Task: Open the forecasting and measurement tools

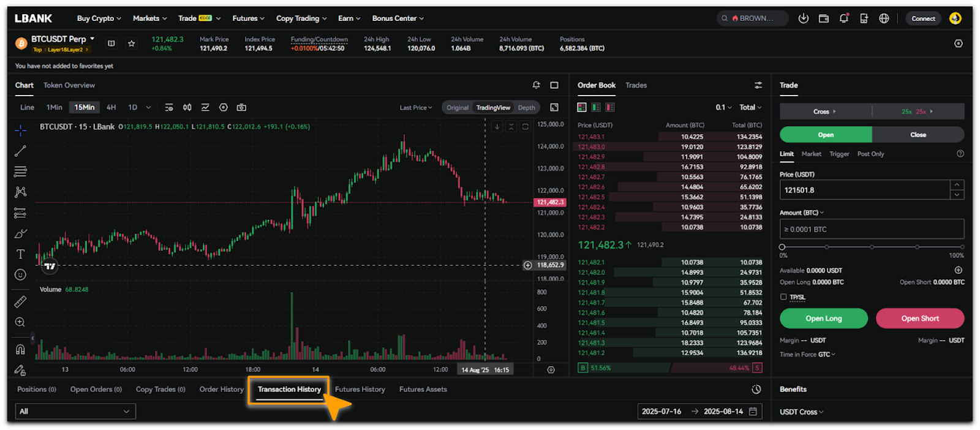Action: pos(20,213)
